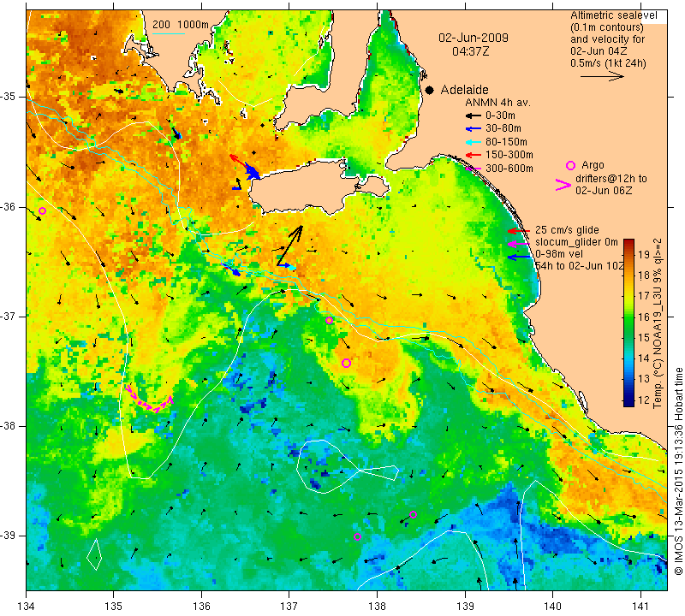Image resolution: width=685 pixels, height=616 pixels.
Task: Click the ANMN 4h av. heading
Action: 497,103
